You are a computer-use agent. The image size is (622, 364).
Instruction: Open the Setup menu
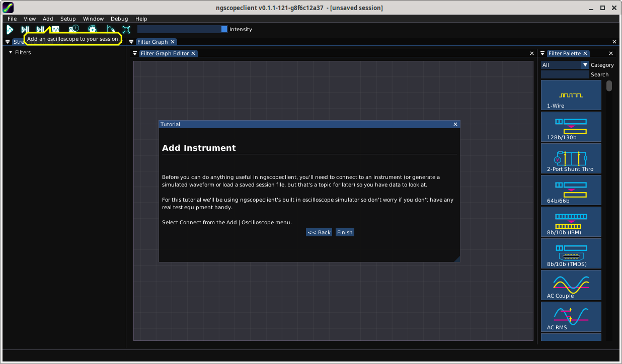[68, 19]
